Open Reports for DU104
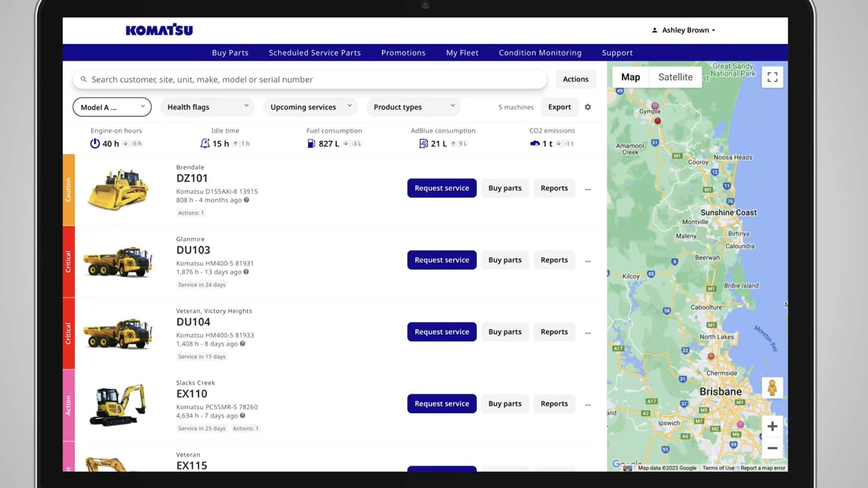The height and width of the screenshot is (488, 868). click(554, 332)
